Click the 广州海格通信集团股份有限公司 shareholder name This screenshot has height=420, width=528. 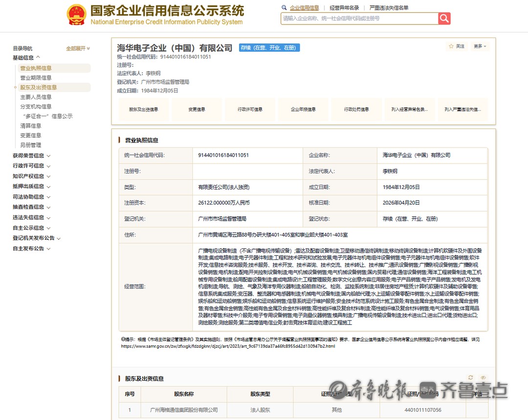(184, 410)
